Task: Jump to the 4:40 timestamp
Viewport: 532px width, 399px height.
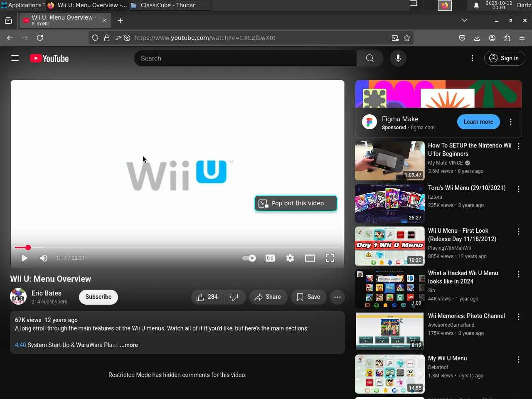Action: [20, 345]
